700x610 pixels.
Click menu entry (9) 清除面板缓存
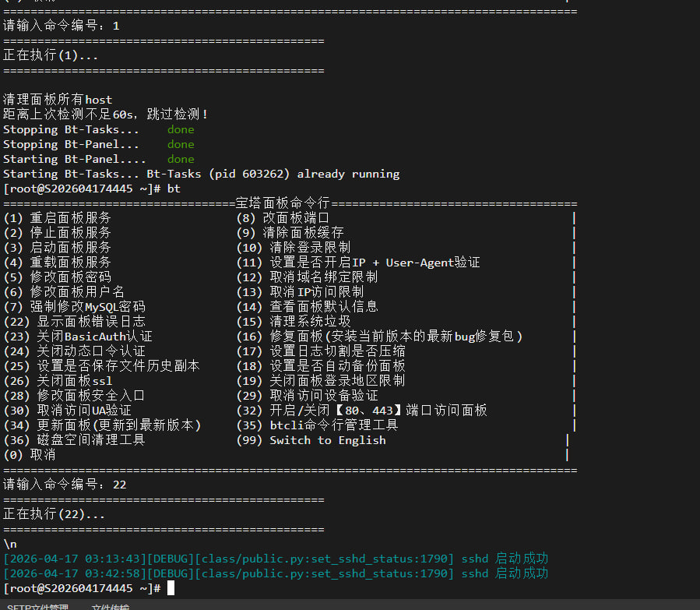290,233
